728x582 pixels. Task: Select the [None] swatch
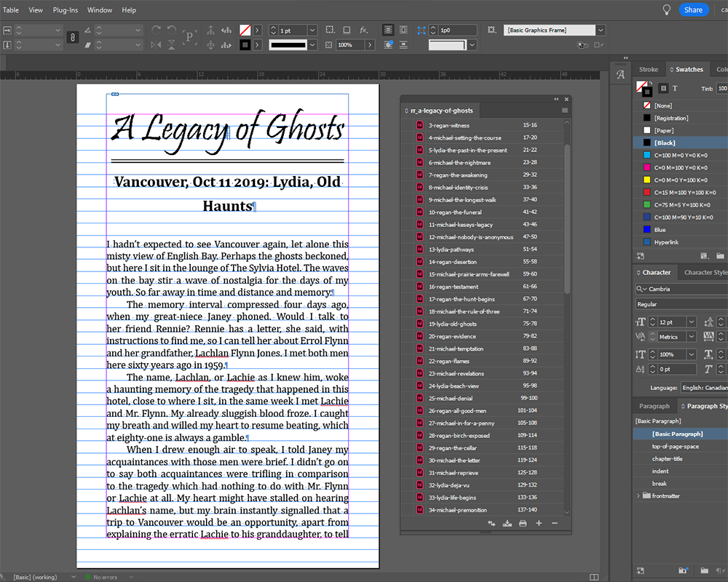coord(681,105)
